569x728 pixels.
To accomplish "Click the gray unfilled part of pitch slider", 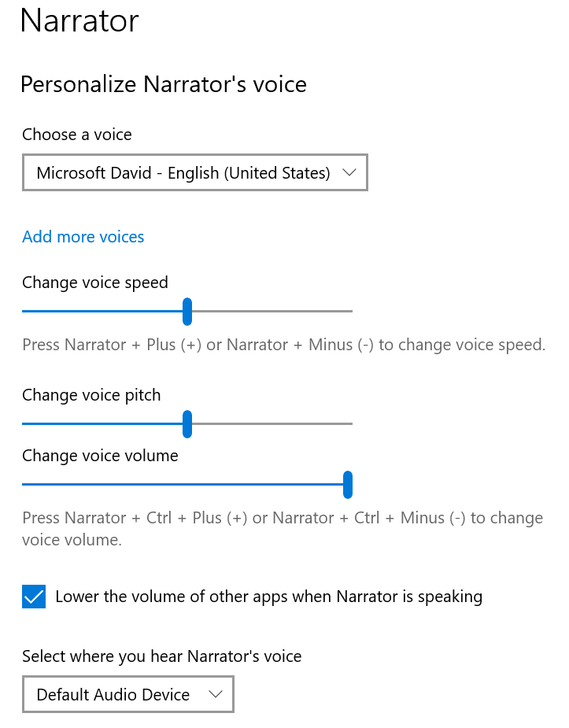I will tap(272, 423).
